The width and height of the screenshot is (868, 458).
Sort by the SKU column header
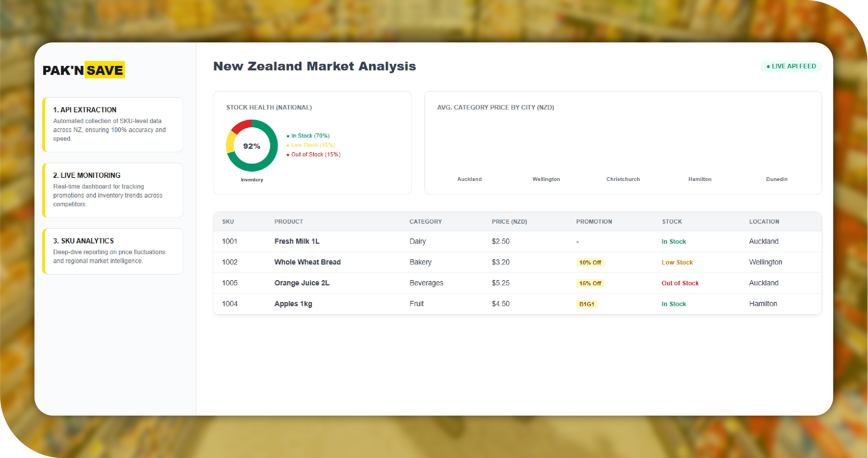click(x=228, y=222)
